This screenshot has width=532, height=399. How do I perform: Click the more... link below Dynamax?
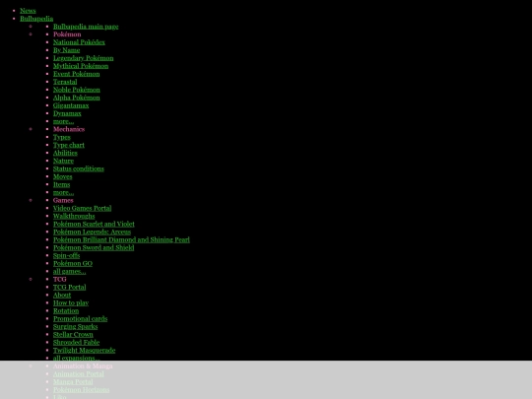63,121
